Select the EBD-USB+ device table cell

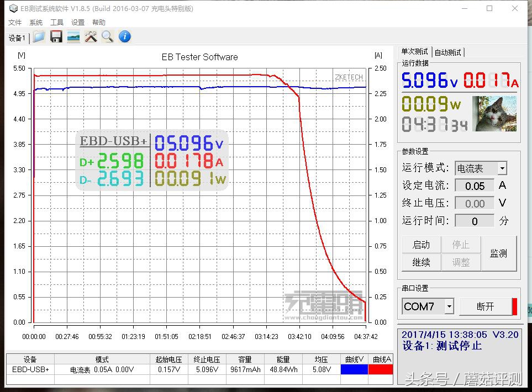tap(30, 369)
